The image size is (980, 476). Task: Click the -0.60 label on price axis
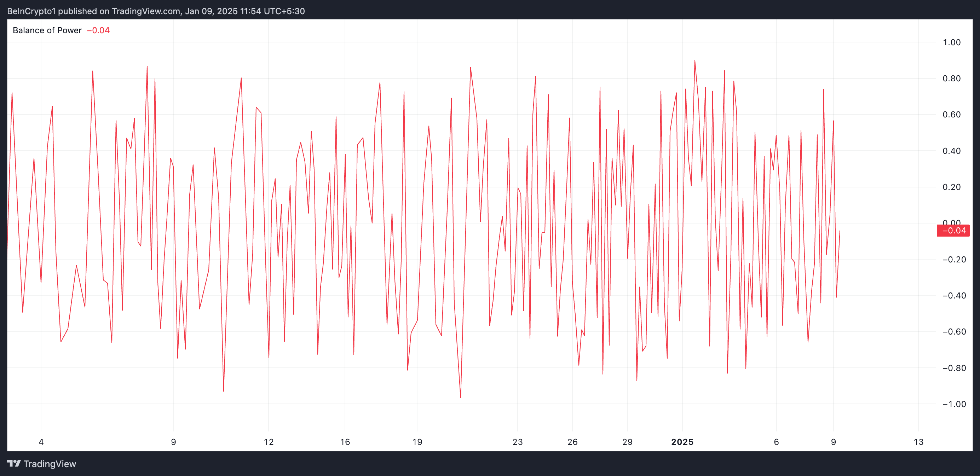[x=954, y=331]
